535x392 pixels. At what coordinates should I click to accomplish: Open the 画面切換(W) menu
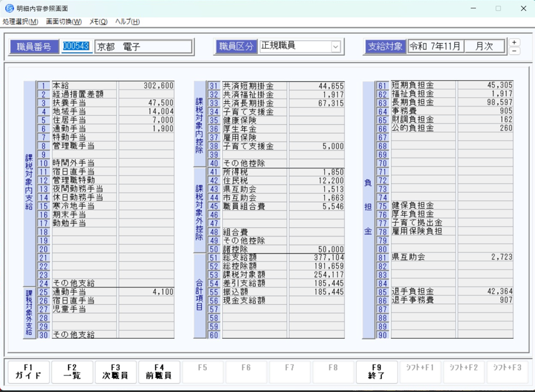[63, 22]
